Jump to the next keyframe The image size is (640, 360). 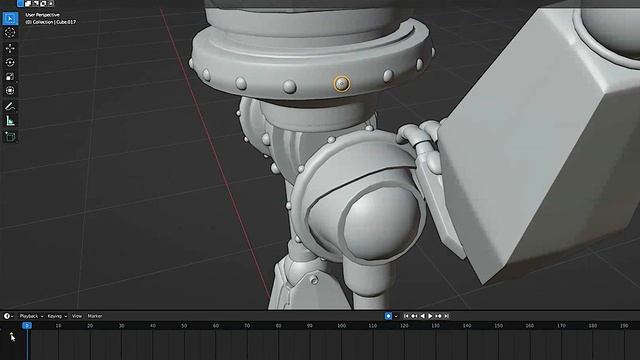(x=438, y=316)
